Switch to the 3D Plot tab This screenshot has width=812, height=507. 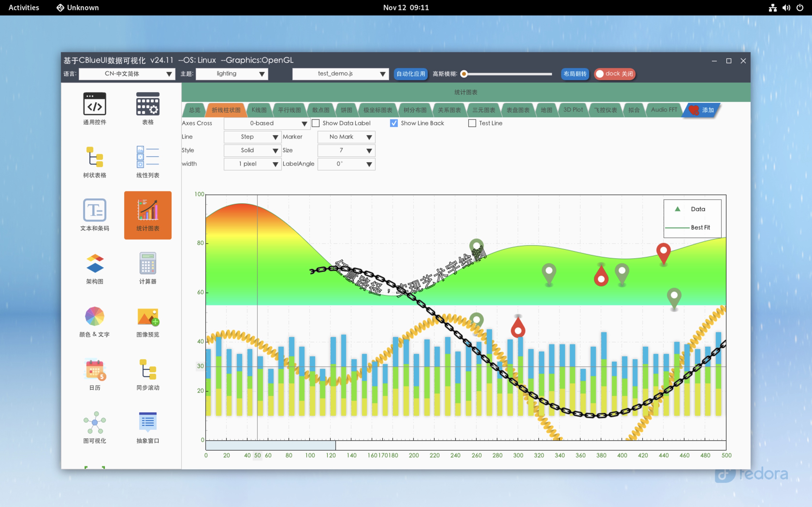[573, 110]
